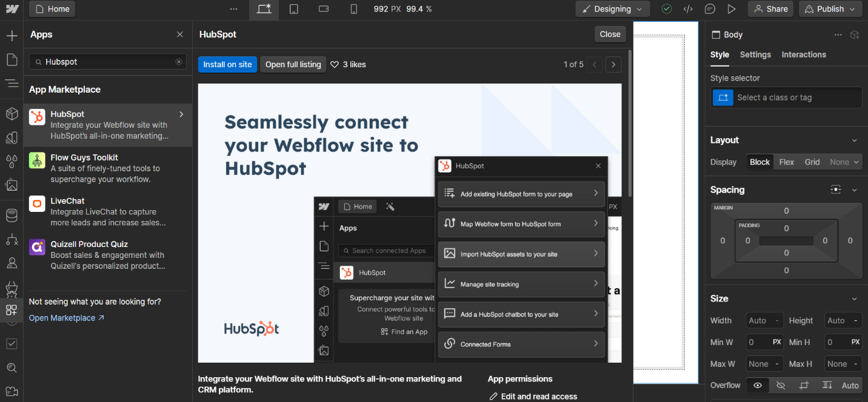Viewport: 868px width, 402px height.
Task: Switch to mobile portrait breakpoint
Action: pyautogui.click(x=354, y=9)
